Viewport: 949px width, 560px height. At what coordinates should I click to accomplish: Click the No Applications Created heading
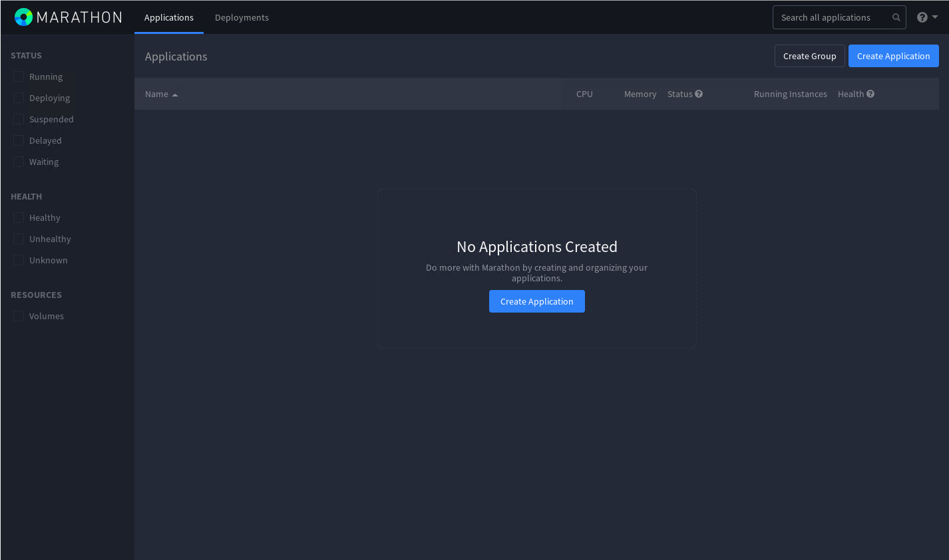pos(537,247)
